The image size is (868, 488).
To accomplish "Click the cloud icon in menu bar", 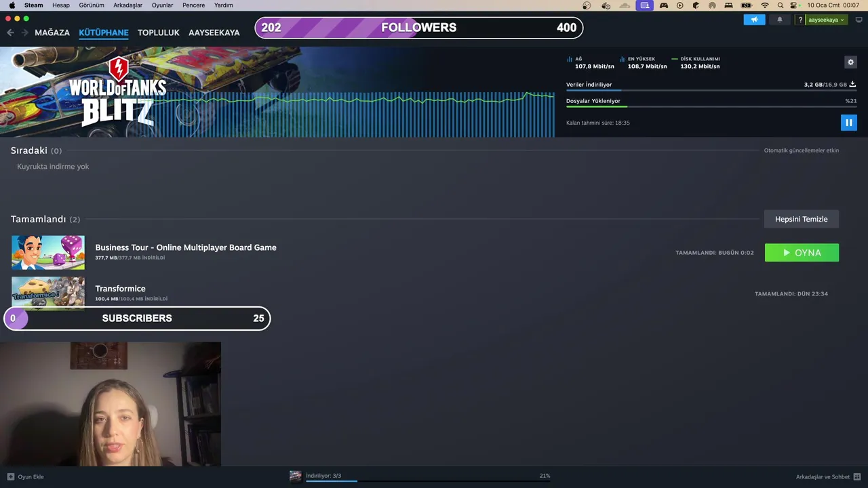I will 625,5.
